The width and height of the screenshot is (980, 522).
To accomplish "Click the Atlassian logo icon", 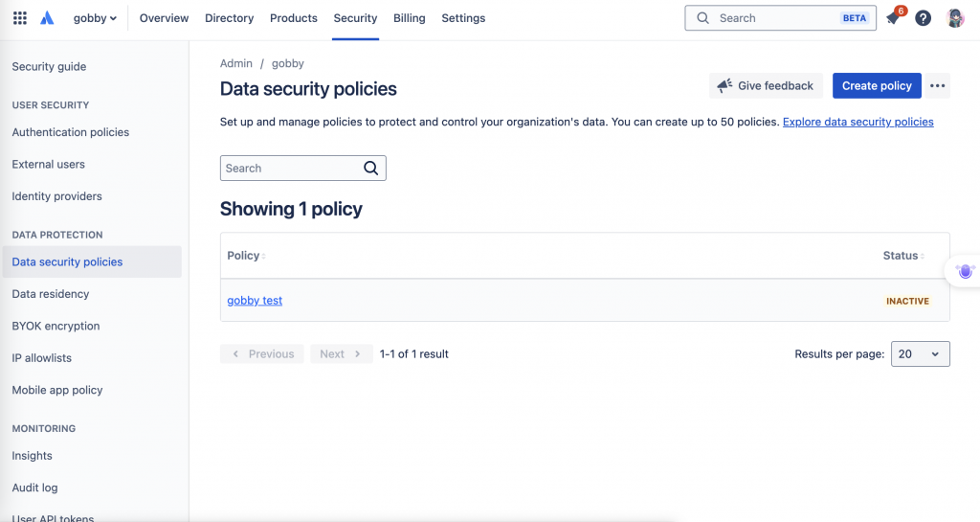I will (47, 18).
